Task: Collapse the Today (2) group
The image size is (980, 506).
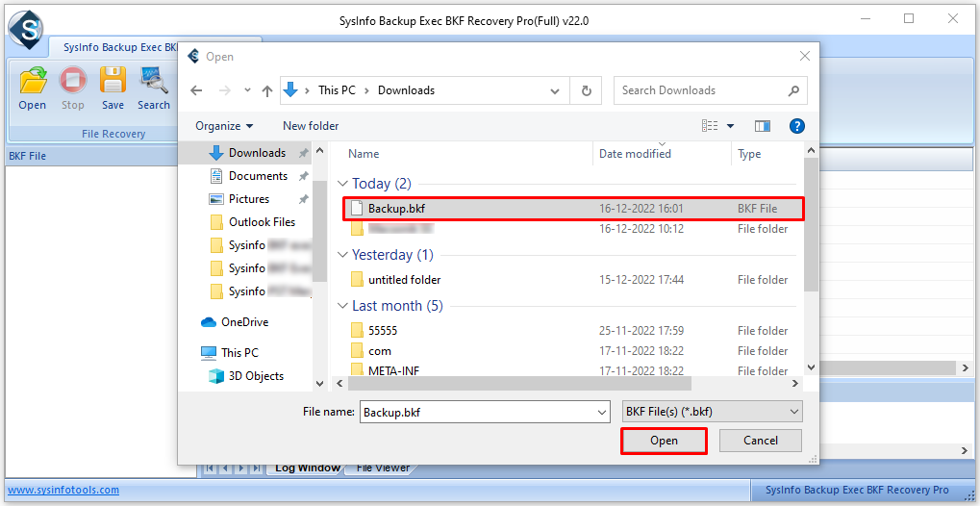Action: (342, 184)
